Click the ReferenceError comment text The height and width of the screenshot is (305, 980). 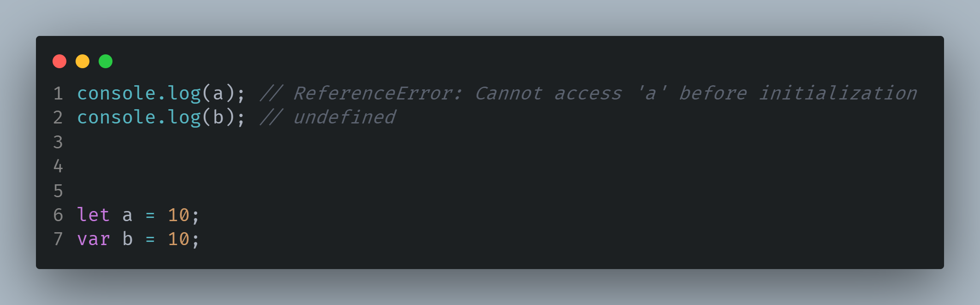pyautogui.click(x=589, y=94)
